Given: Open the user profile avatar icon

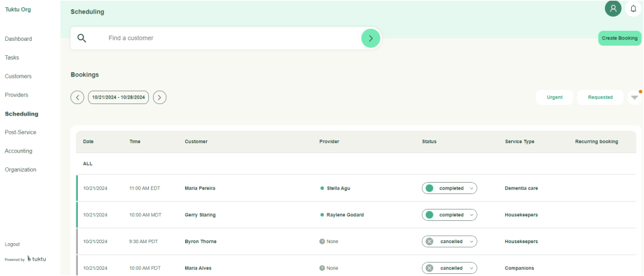Looking at the screenshot, I should 612,9.
